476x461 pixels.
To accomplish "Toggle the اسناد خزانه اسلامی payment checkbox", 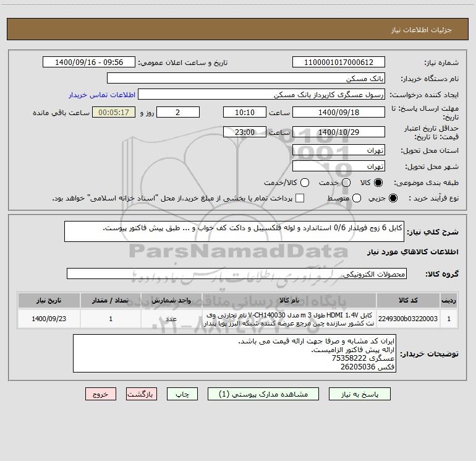I will (x=300, y=198).
